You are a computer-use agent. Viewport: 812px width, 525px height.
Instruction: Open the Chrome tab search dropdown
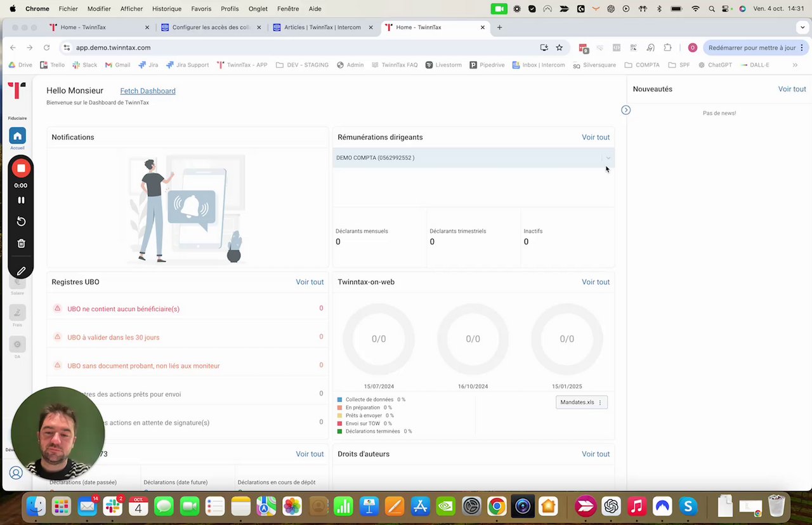click(x=802, y=27)
